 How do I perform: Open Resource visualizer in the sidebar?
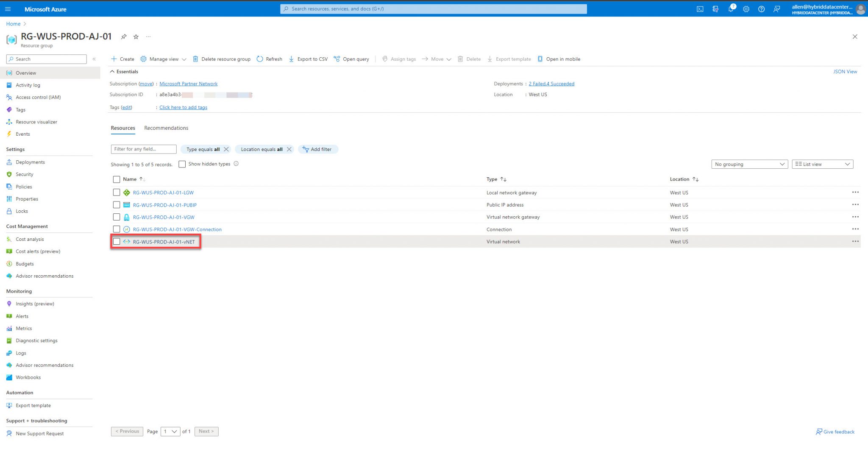[x=36, y=122]
